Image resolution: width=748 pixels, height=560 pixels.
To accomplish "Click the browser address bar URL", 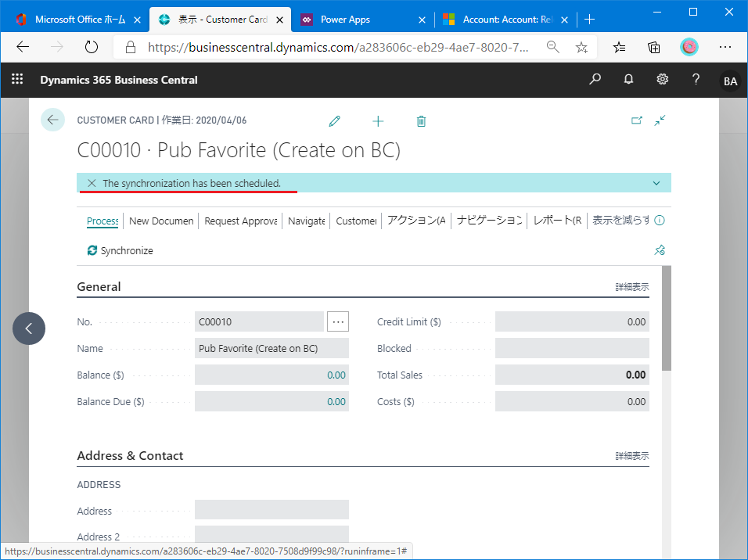I will point(338,47).
